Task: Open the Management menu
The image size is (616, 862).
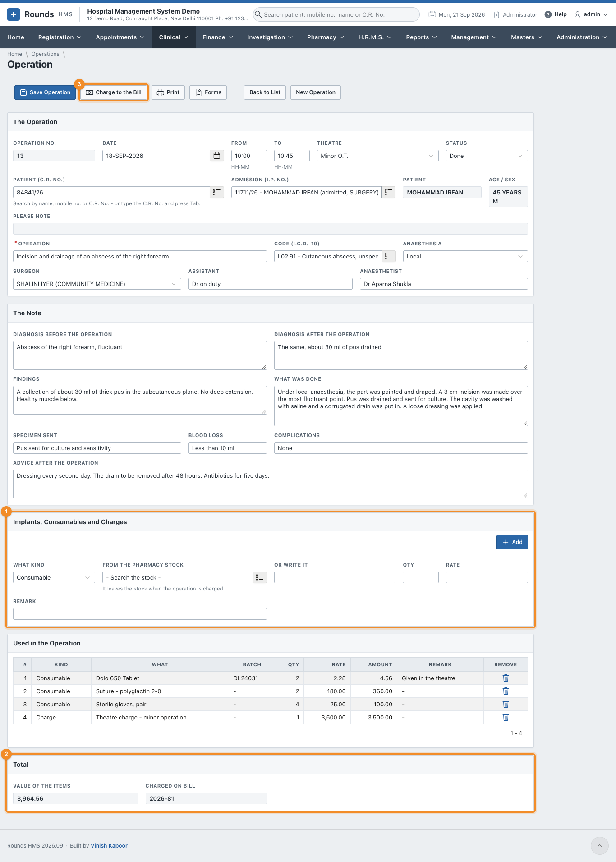Action: coord(474,37)
